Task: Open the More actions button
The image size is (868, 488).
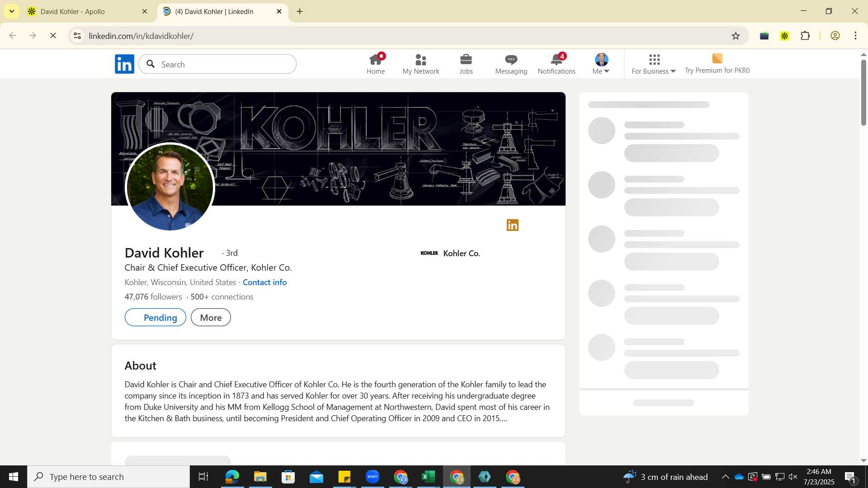Action: [x=211, y=317]
